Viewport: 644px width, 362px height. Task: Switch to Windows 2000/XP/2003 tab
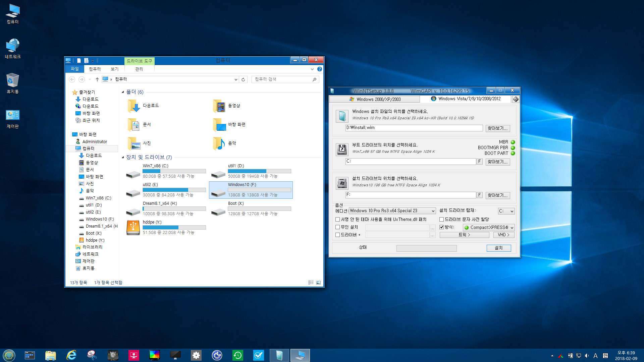(x=375, y=99)
